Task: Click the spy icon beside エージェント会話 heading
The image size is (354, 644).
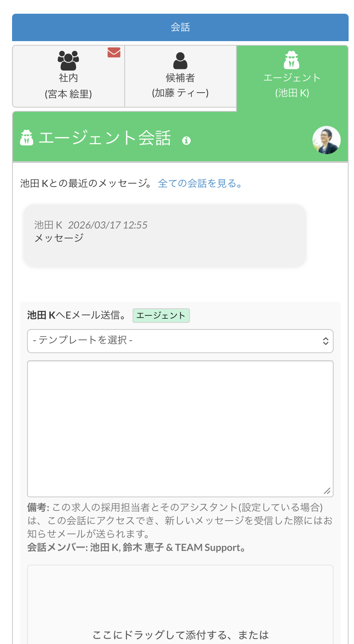Action: pyautogui.click(x=27, y=138)
